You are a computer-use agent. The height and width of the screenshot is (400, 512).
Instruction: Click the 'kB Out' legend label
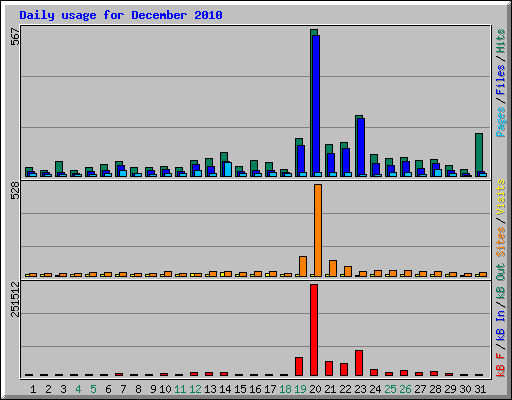[501, 282]
